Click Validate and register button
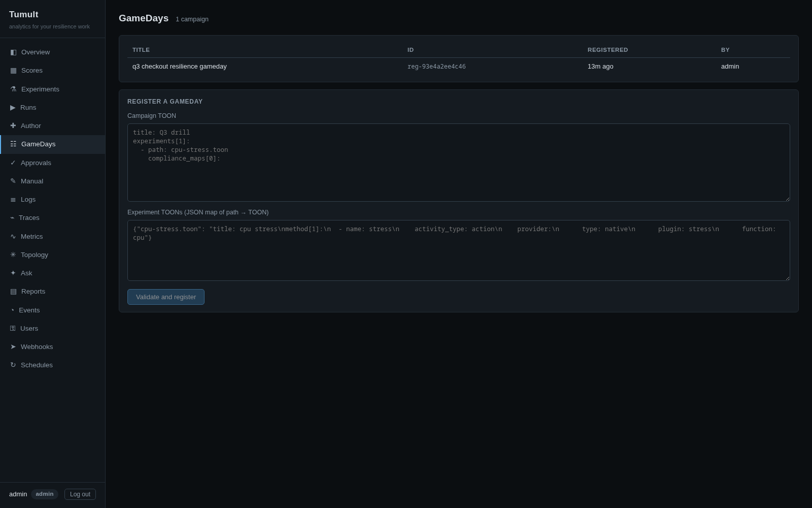812x508 pixels. click(x=166, y=297)
